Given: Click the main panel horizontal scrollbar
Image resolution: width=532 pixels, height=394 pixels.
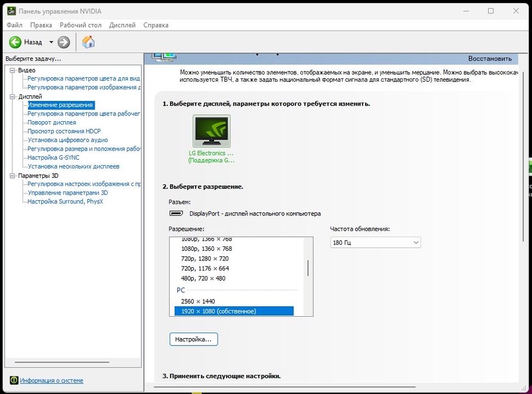Looking at the screenshot, I should pos(285,387).
